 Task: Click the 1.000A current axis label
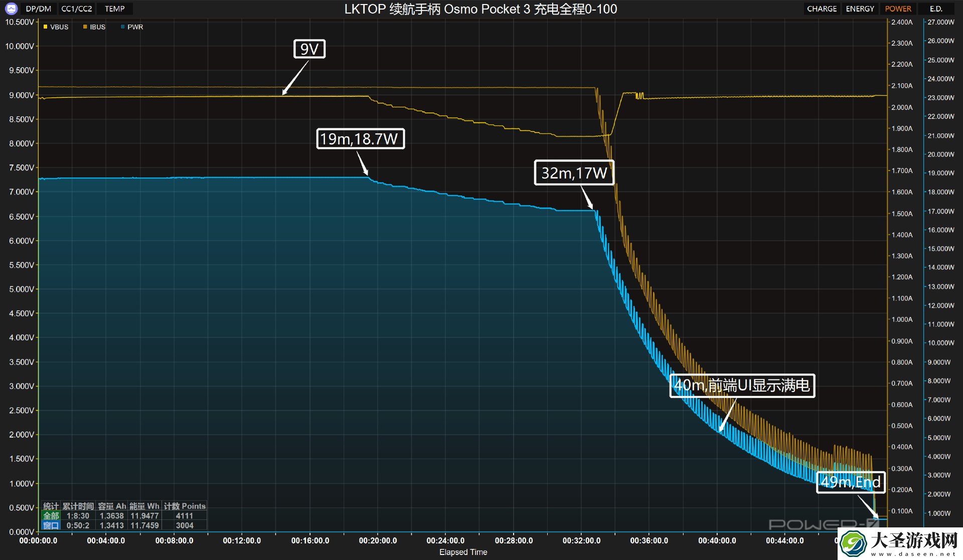coord(902,319)
